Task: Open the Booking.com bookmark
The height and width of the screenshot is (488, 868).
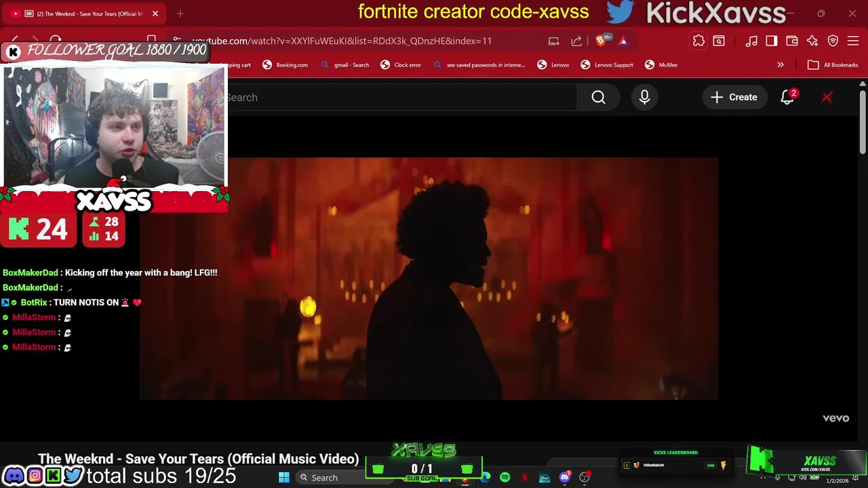Action: point(285,65)
